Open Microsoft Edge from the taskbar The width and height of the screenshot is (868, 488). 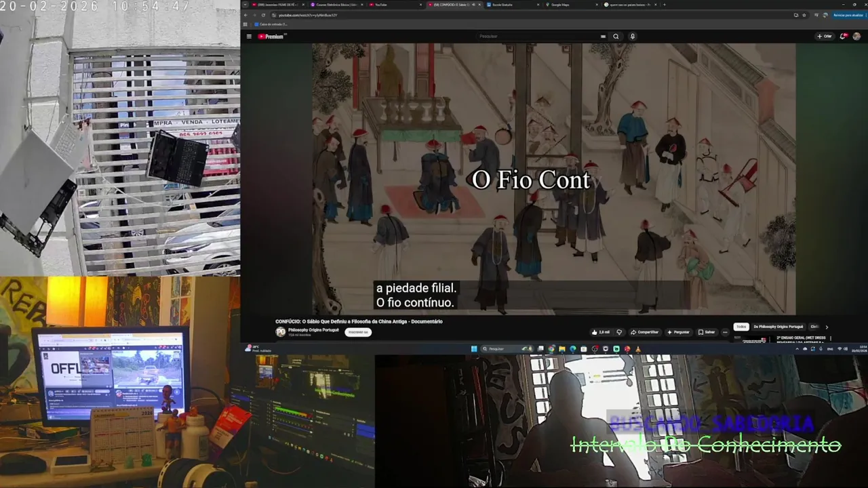pyautogui.click(x=573, y=349)
